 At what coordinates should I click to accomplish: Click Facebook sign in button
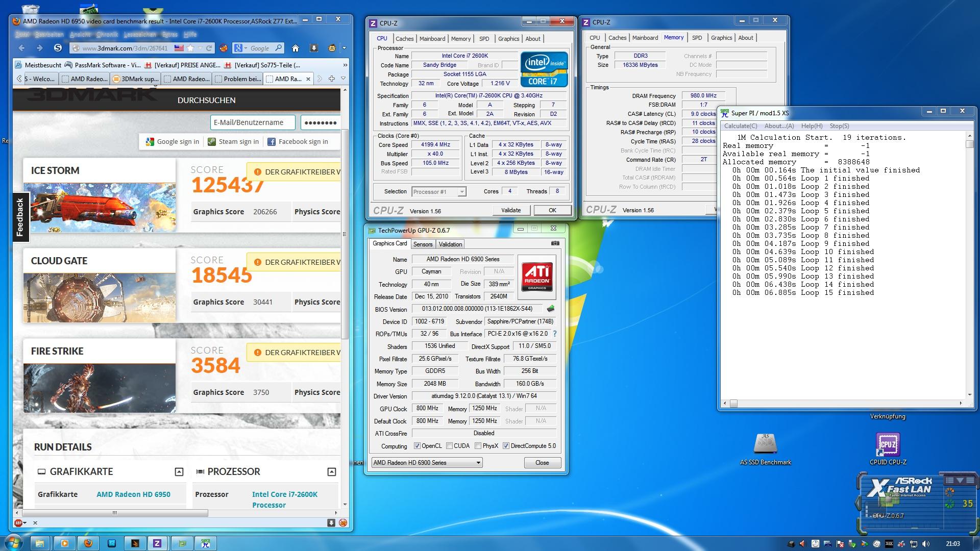298,142
